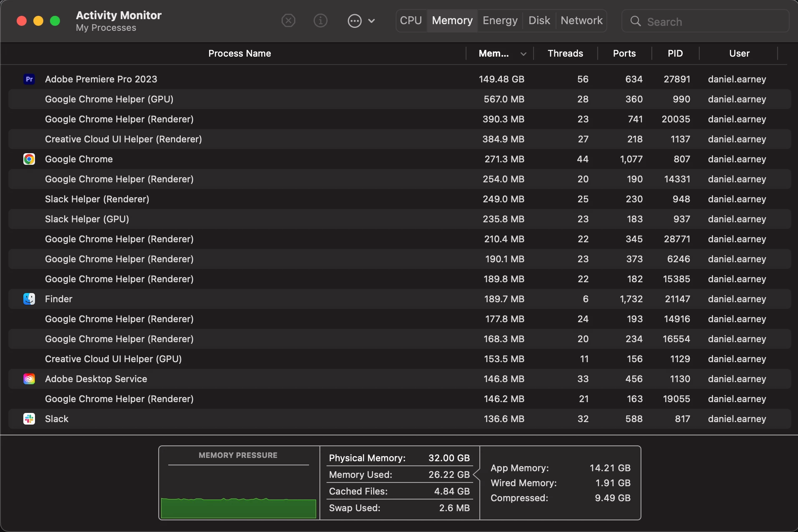The width and height of the screenshot is (798, 532).
Task: Switch to the CPU tab
Action: [411, 20]
